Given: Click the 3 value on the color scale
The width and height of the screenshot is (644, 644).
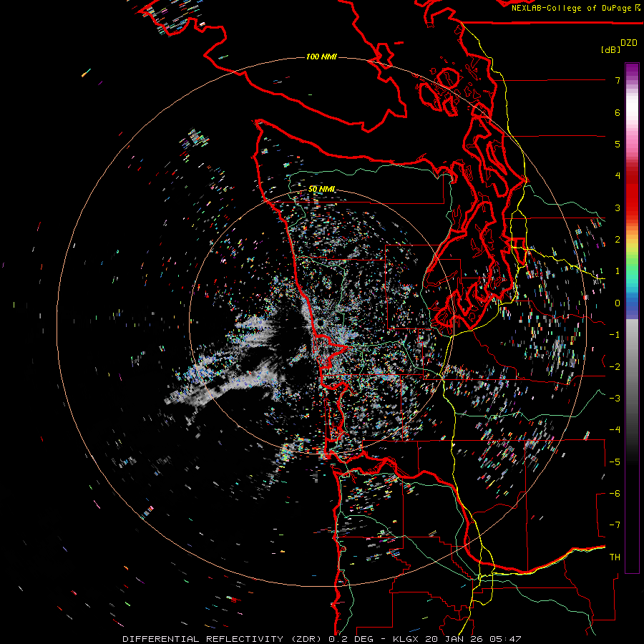Looking at the screenshot, I should point(618,208).
